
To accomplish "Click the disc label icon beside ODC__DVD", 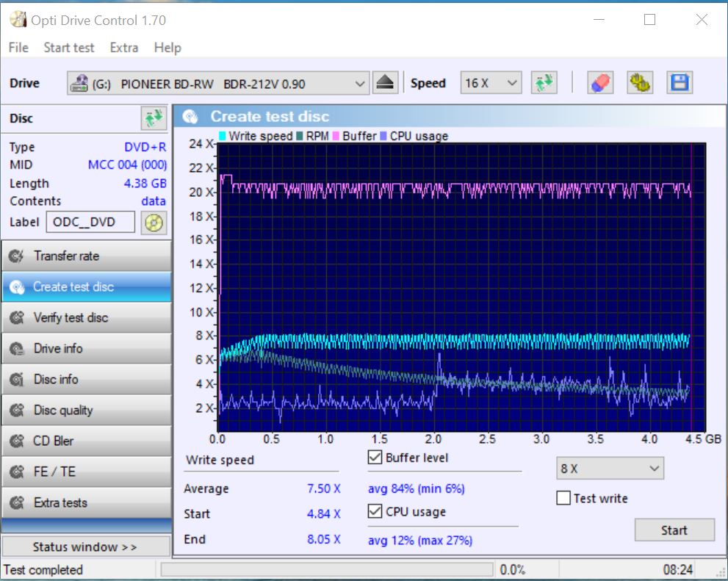I will pyautogui.click(x=154, y=223).
